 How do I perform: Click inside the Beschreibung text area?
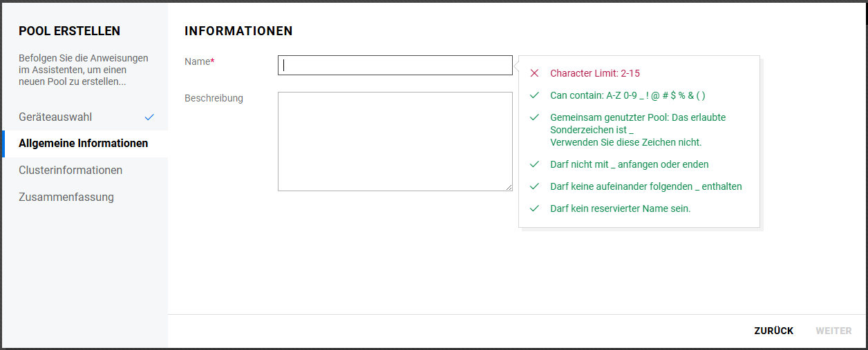[395, 141]
